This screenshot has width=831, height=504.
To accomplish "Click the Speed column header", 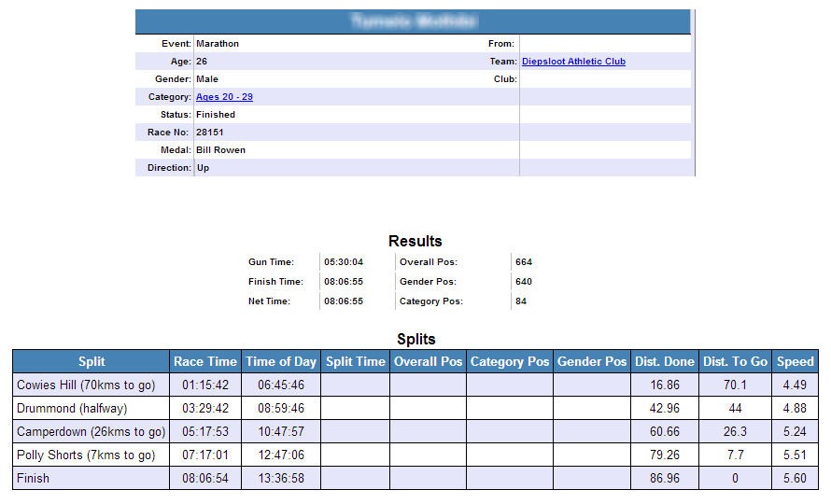I will click(795, 361).
